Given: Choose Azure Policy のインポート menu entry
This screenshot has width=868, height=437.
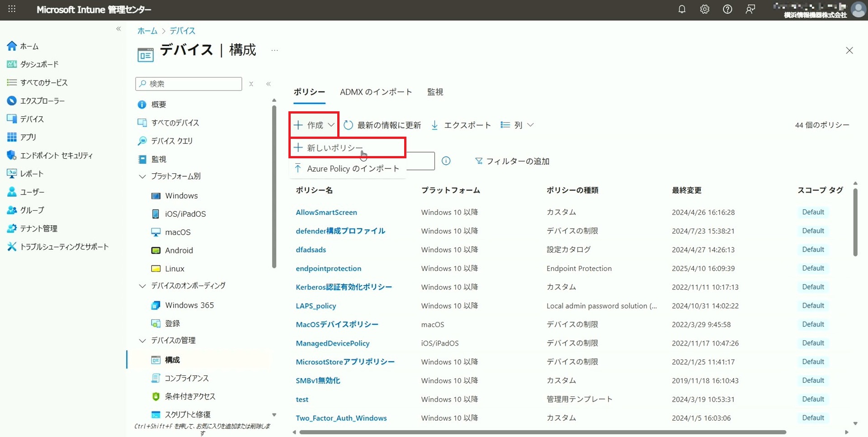Looking at the screenshot, I should tap(353, 169).
